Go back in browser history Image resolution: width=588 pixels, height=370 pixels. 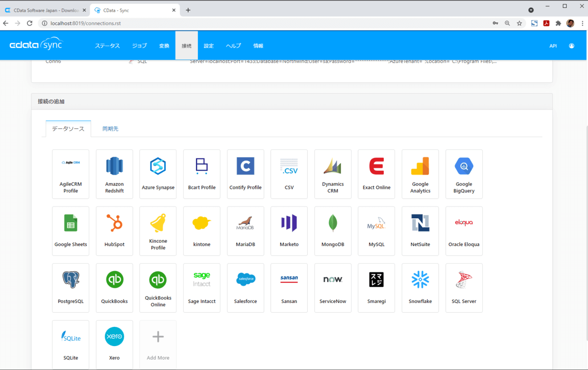click(x=6, y=23)
